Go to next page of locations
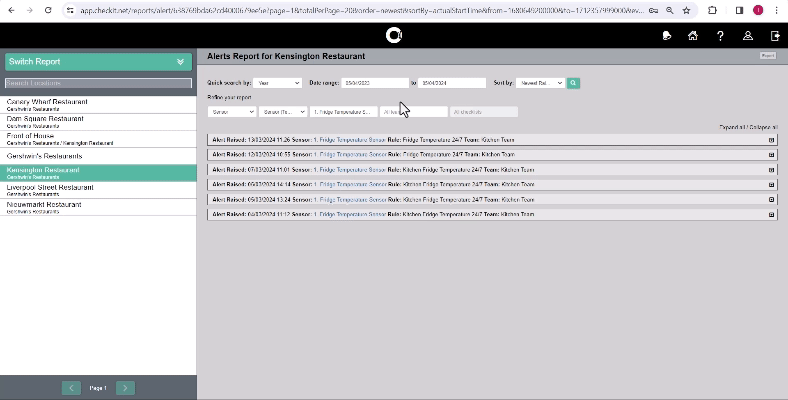The image size is (788, 400). pos(125,387)
